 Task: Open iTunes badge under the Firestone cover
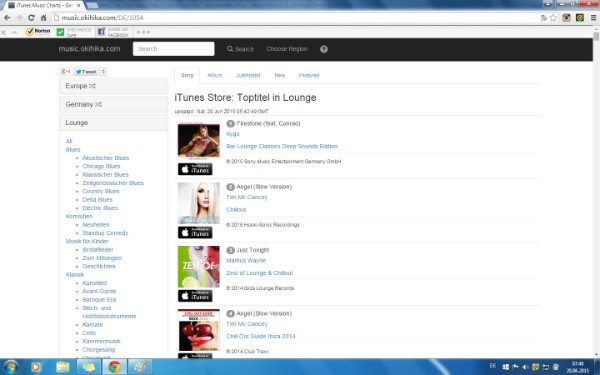(195, 169)
